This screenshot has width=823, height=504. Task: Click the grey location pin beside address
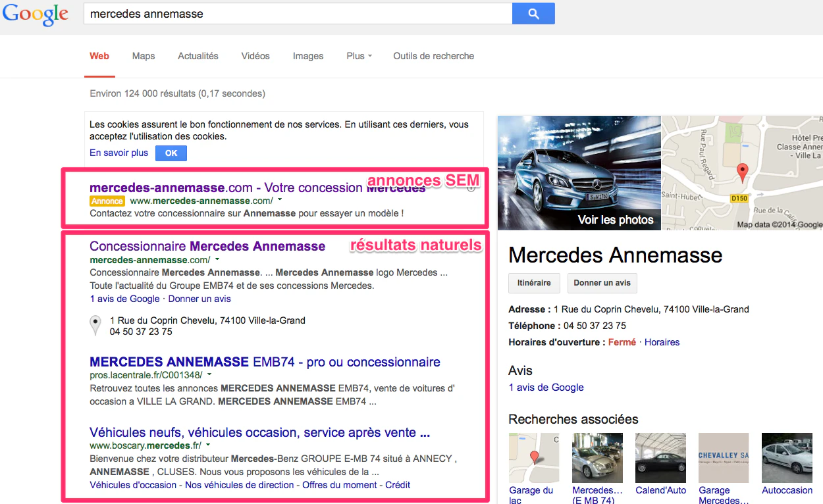[x=95, y=325]
